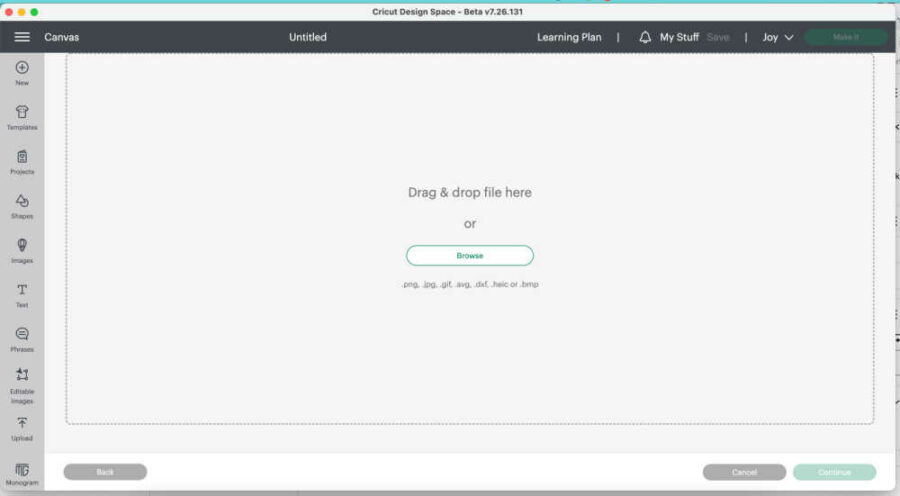Expand the Joy machine dropdown

click(x=778, y=37)
